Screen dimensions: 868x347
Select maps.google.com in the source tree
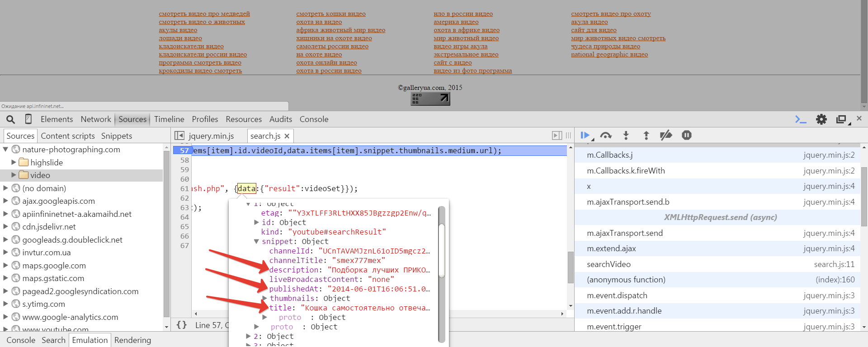(54, 266)
